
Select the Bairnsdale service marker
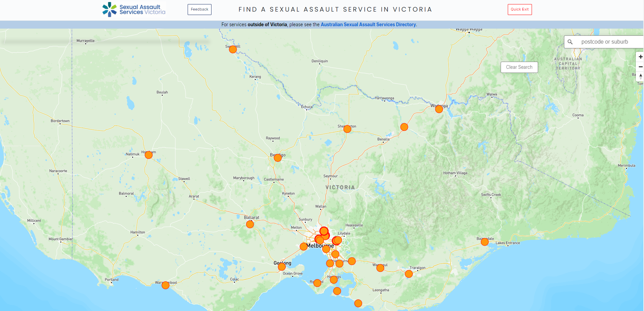click(485, 242)
